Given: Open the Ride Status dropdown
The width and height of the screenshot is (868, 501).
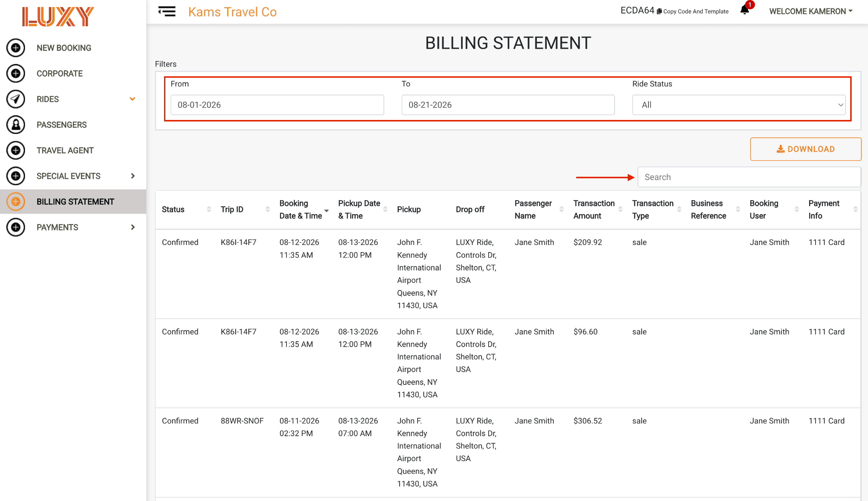Looking at the screenshot, I should (739, 105).
